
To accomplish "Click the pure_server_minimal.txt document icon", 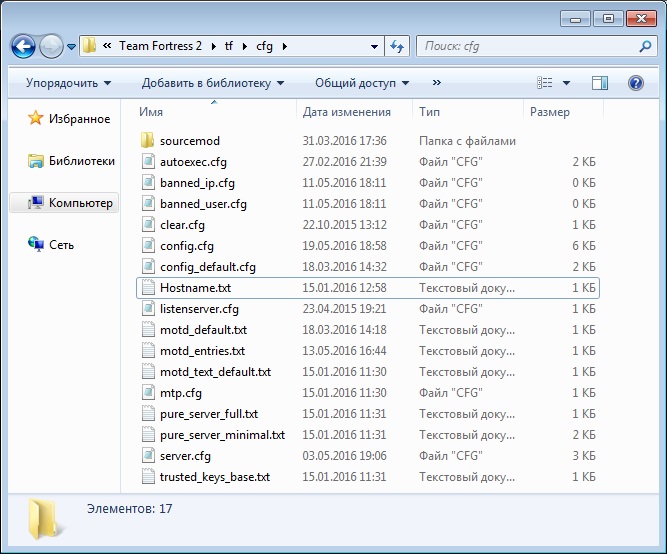I will (x=148, y=434).
